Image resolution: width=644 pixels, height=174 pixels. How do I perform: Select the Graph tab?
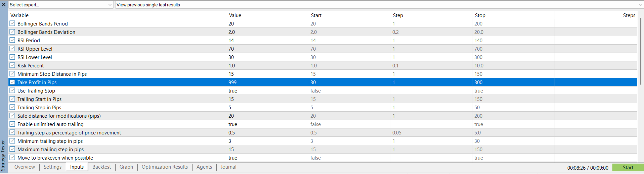(126, 167)
